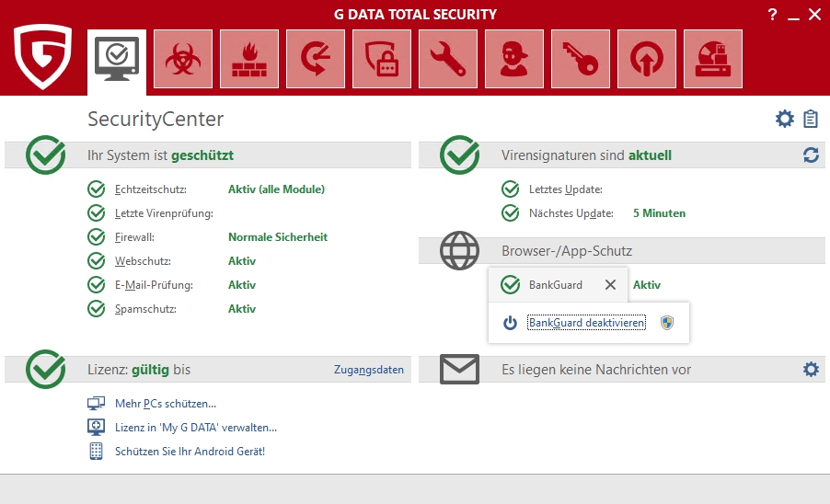Close the BankGuard popup with X
Viewport: 830px width, 504px height.
point(610,284)
